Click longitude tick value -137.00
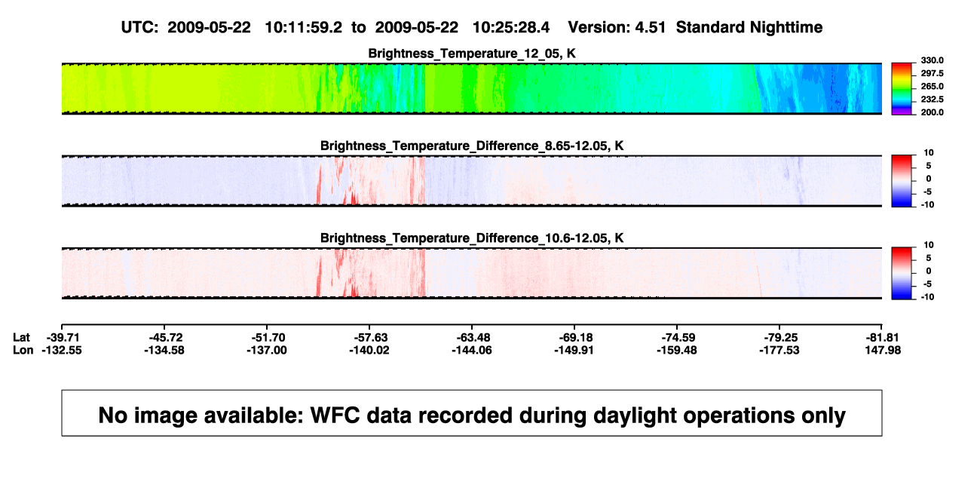 (267, 350)
